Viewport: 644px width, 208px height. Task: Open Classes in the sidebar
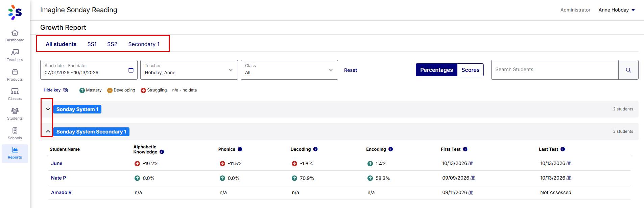tap(15, 94)
